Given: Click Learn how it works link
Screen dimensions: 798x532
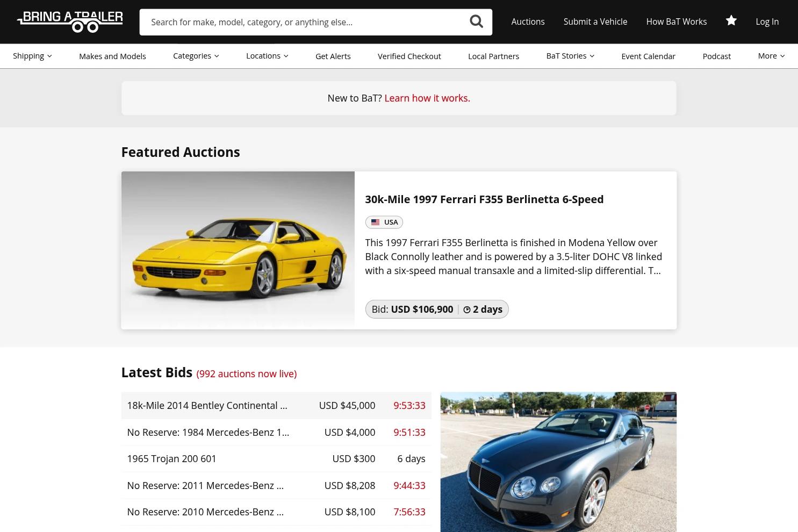Looking at the screenshot, I should 427,98.
